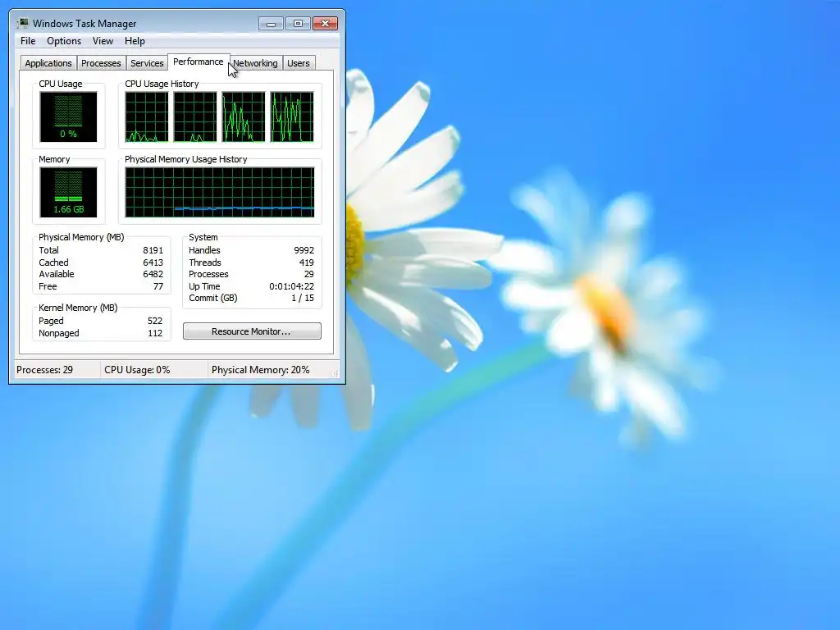Open the File menu
840x630 pixels.
[28, 41]
